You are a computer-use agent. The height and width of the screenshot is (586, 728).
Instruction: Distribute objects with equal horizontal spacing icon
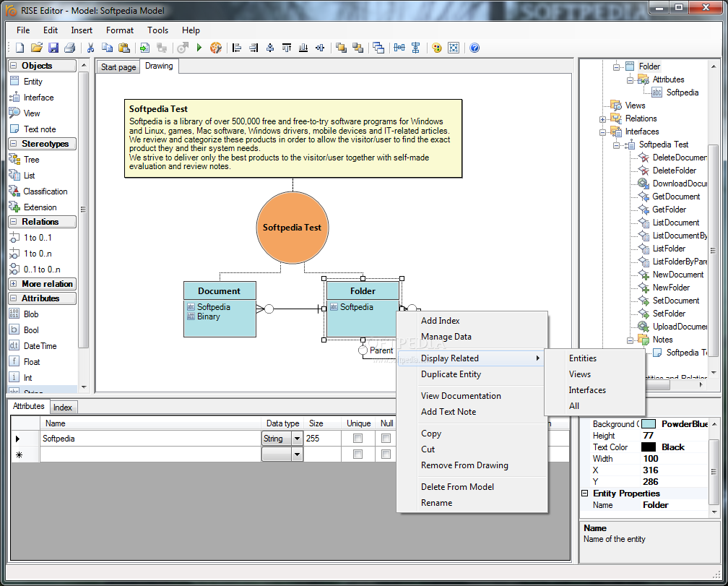point(399,48)
